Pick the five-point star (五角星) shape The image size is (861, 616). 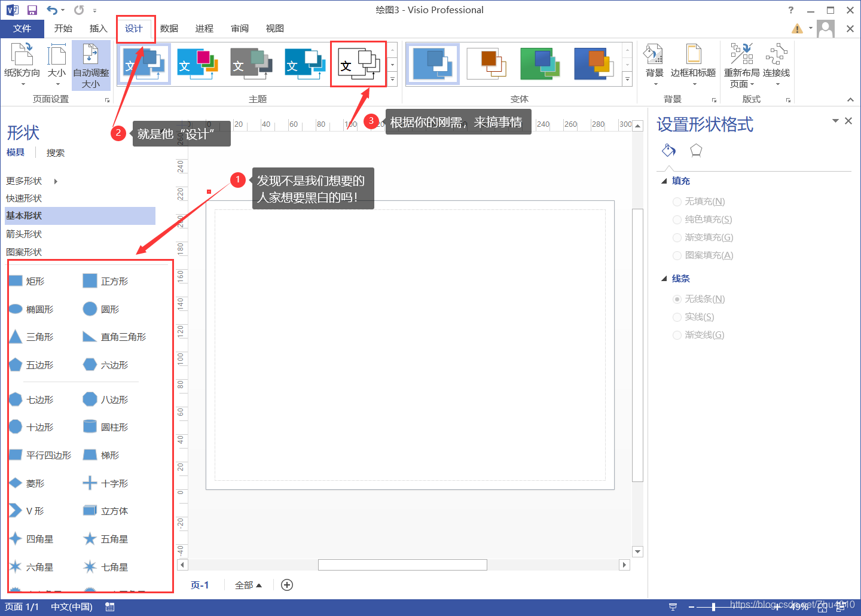tap(105, 539)
